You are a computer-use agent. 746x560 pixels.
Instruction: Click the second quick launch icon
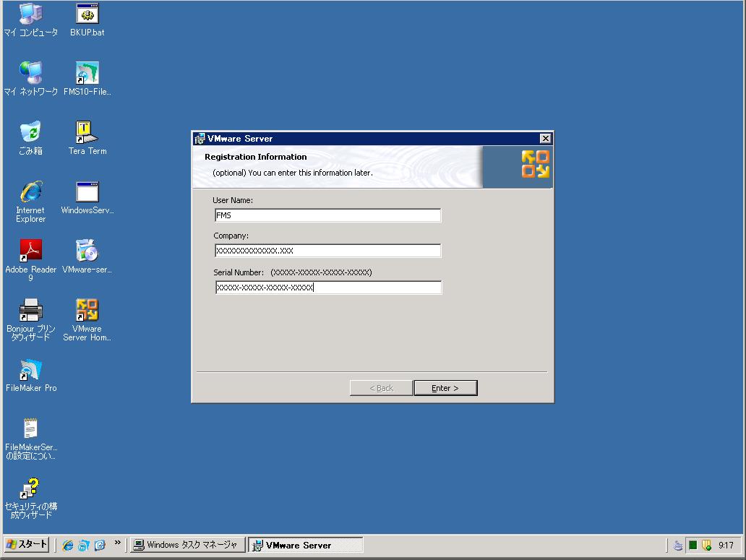(x=84, y=546)
